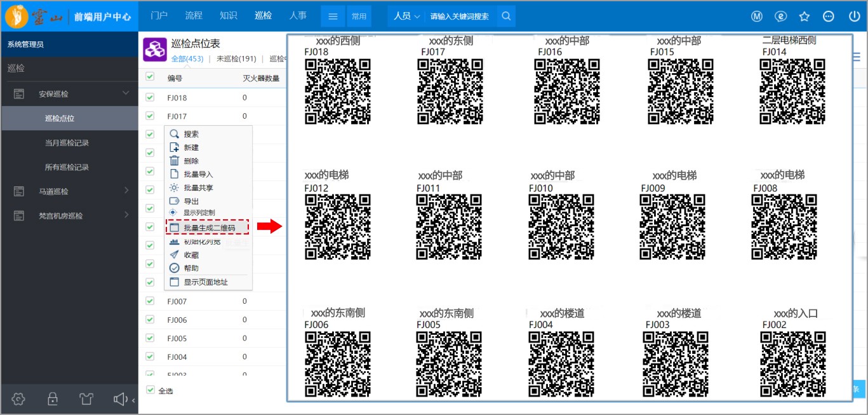The width and height of the screenshot is (868, 415).
Task: Click the FJ018 QR code image
Action: (337, 92)
